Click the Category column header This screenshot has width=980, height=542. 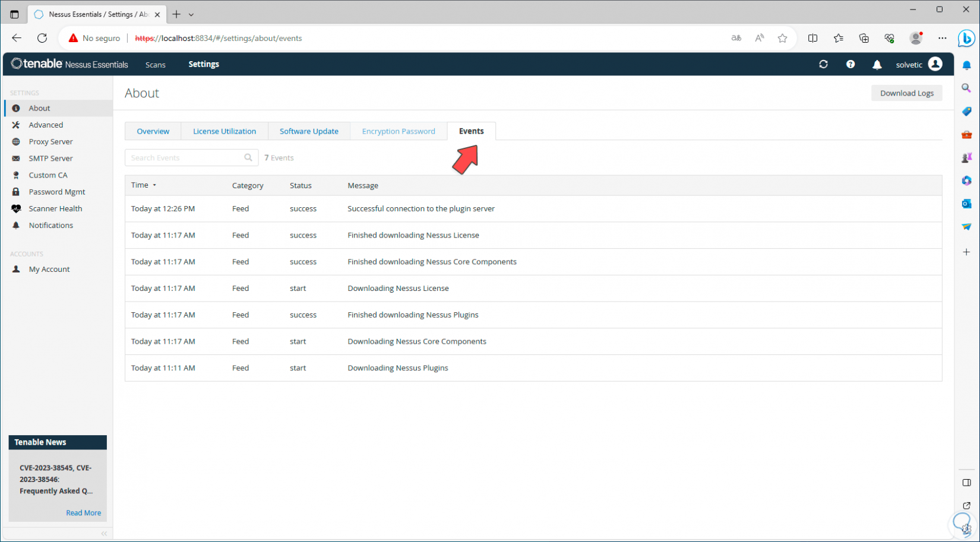(248, 185)
